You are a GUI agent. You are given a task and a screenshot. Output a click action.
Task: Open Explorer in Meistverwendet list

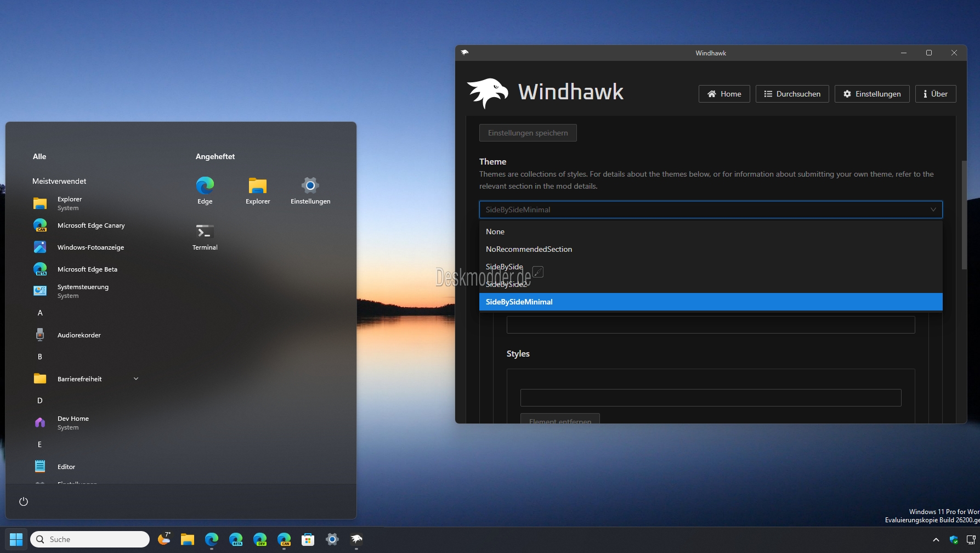pyautogui.click(x=85, y=204)
